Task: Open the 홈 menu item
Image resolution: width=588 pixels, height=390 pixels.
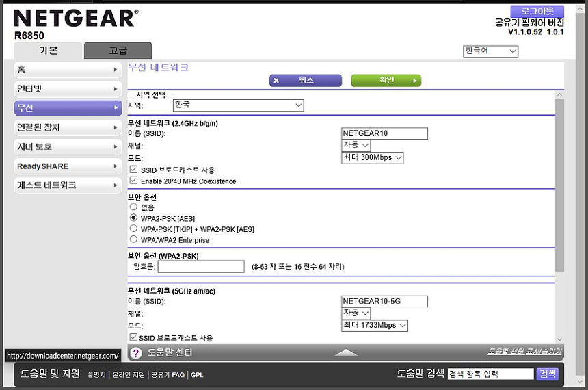Action: (68, 70)
